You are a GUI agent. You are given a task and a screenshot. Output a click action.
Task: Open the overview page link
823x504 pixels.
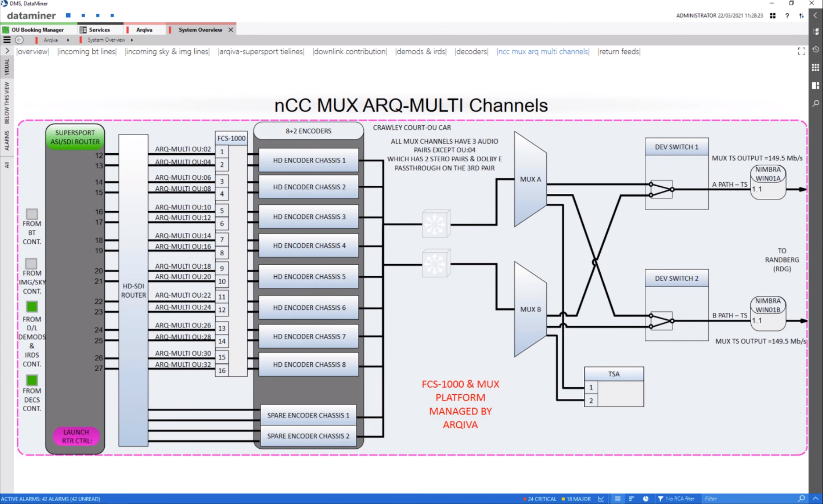pos(33,51)
